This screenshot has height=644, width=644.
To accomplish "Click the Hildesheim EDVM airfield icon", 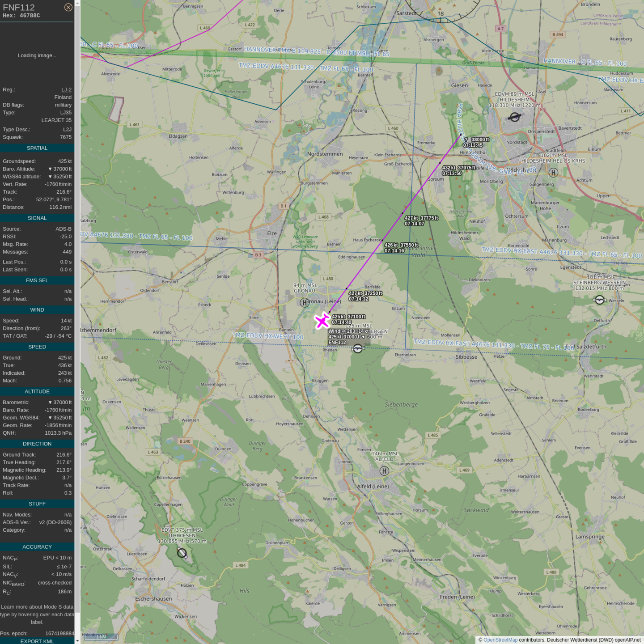I will tap(514, 117).
